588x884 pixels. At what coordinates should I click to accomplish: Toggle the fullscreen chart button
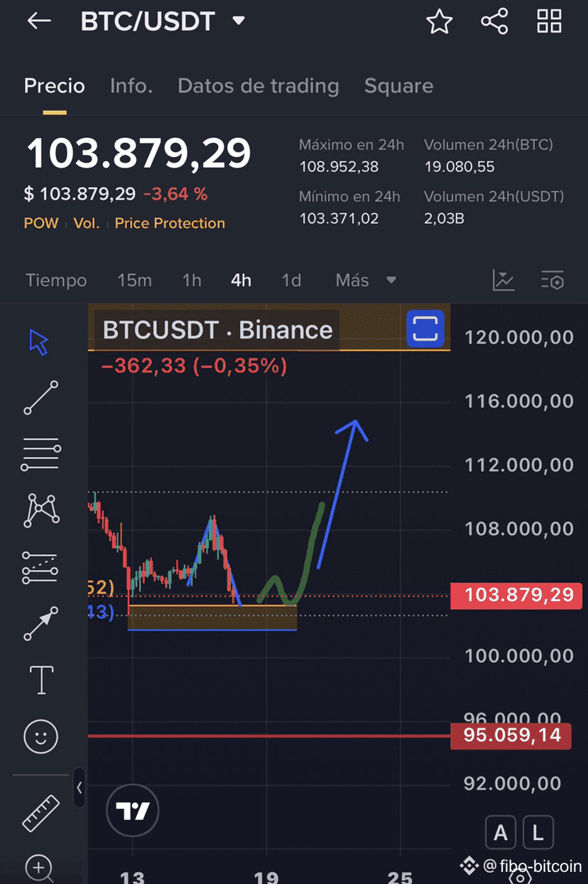[425, 328]
